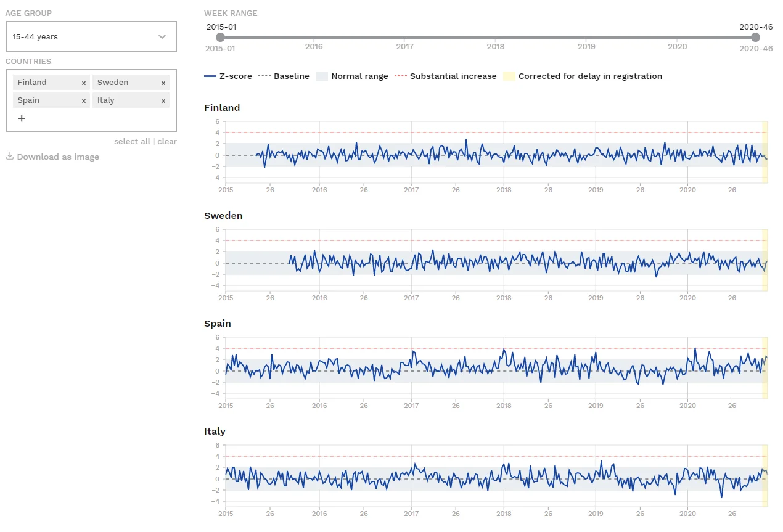
Task: Click the download icon beside Download as image
Action: tap(10, 157)
